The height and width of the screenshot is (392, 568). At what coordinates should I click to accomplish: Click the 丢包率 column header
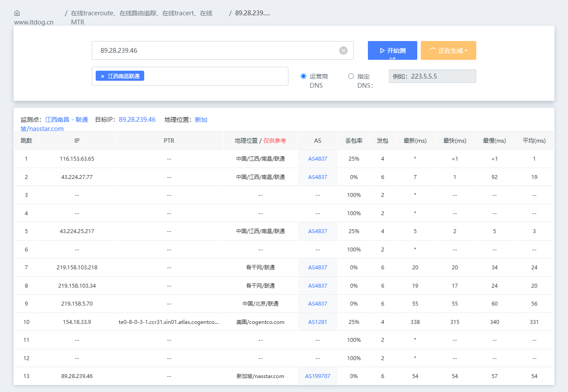[x=354, y=141]
